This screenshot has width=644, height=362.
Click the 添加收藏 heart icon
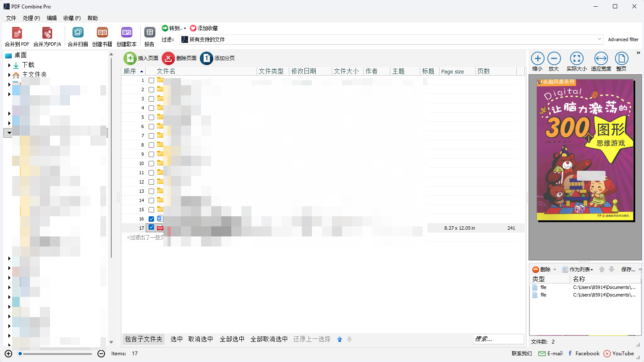point(193,28)
